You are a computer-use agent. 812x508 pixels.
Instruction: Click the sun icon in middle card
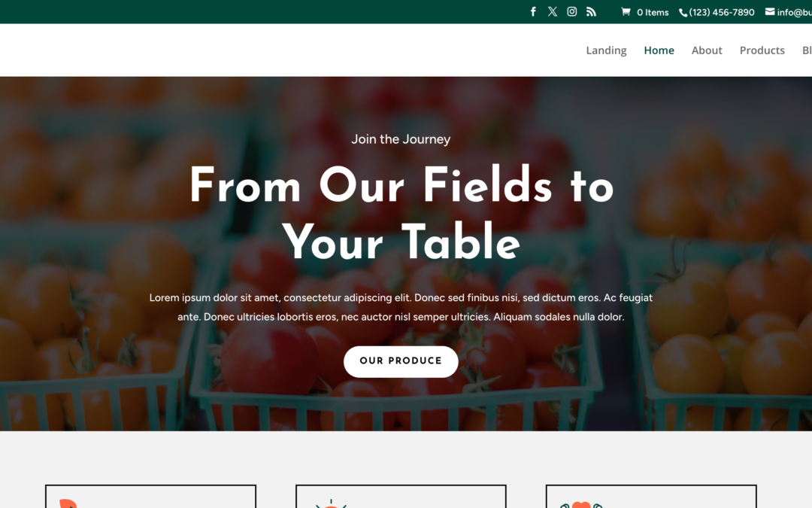pos(331,503)
